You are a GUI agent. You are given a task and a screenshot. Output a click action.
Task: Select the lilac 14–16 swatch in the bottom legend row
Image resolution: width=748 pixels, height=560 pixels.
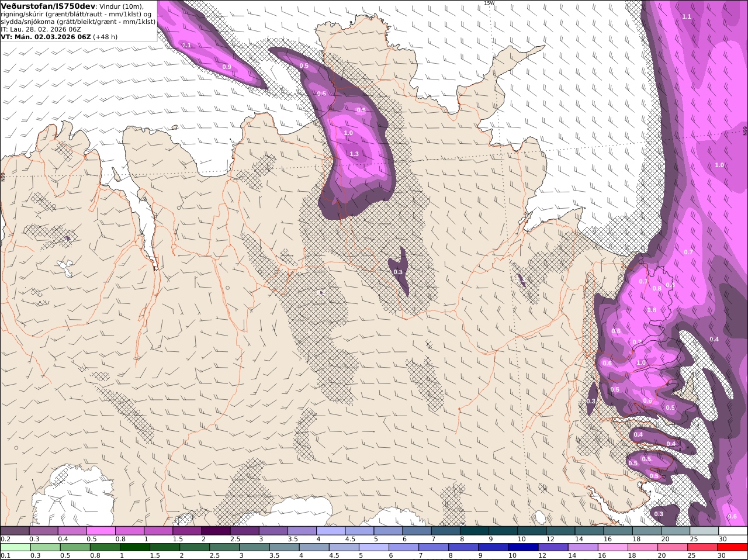(x=583, y=548)
